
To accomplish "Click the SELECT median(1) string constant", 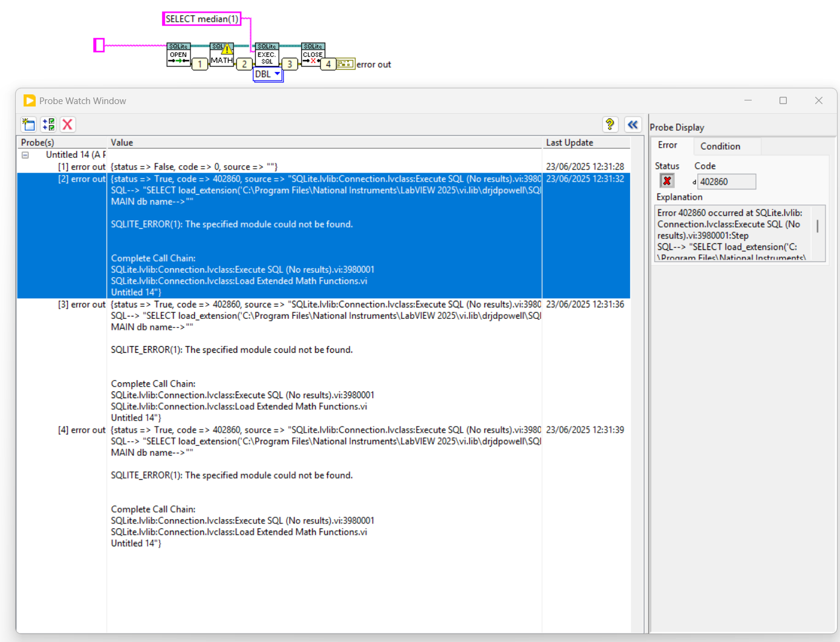I will [x=202, y=19].
